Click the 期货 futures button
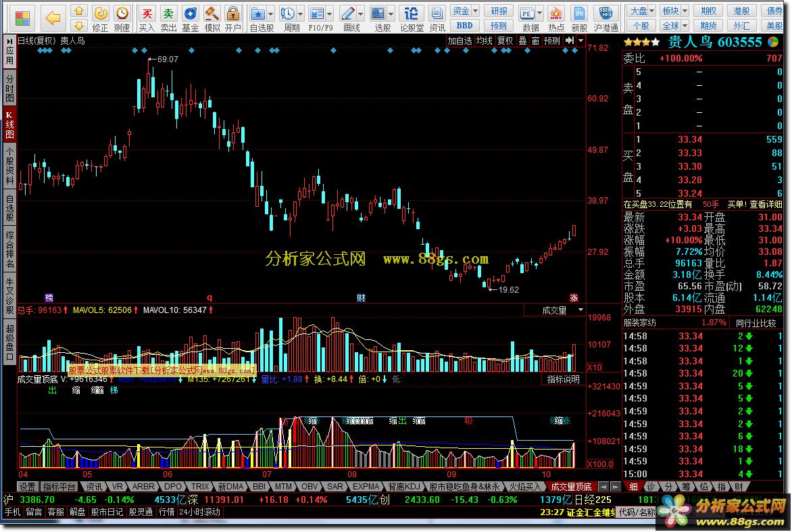The height and width of the screenshot is (532, 792). coord(708,25)
